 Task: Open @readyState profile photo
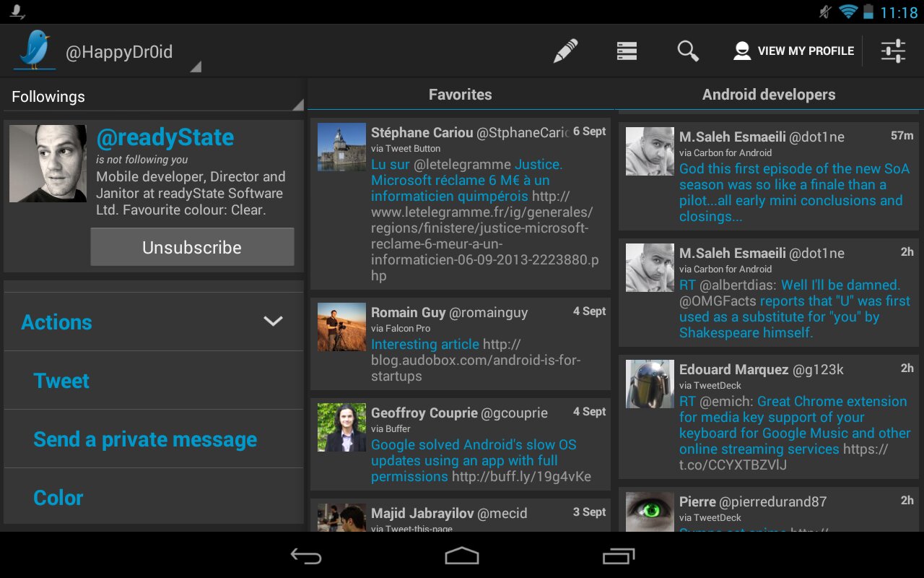48,163
